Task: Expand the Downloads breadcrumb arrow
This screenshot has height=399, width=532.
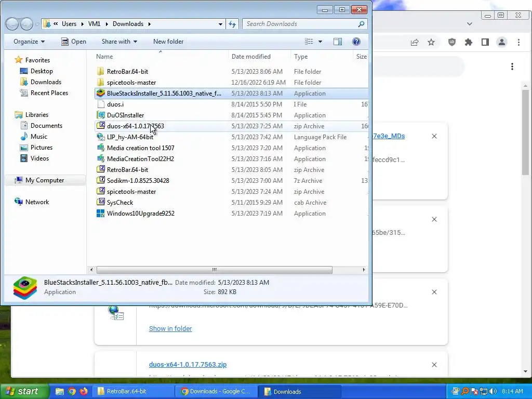Action: point(149,24)
